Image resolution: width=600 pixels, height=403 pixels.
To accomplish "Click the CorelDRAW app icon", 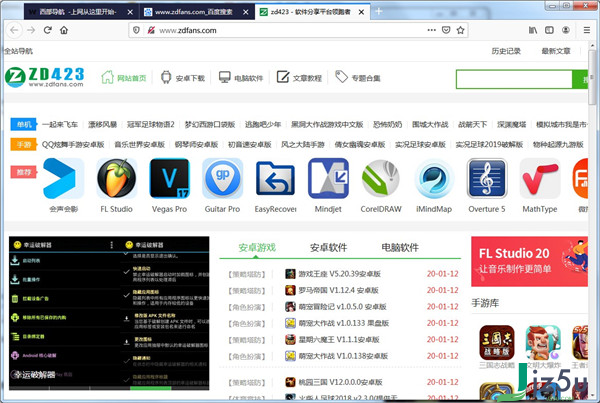I will 381,178.
